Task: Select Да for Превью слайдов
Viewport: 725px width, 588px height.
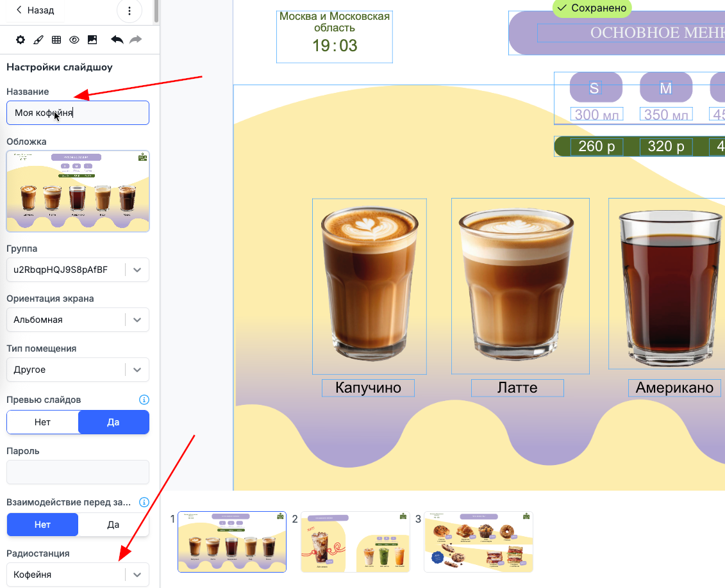Action: (113, 422)
